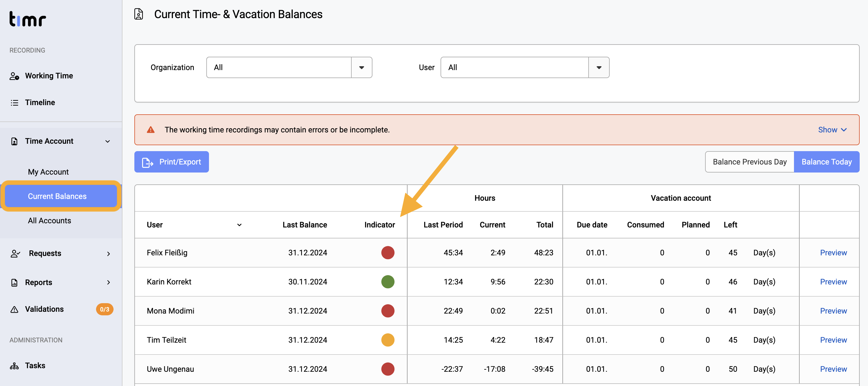Click the red warning triangle in alert
Screen dimensions: 868x386
tap(151, 129)
